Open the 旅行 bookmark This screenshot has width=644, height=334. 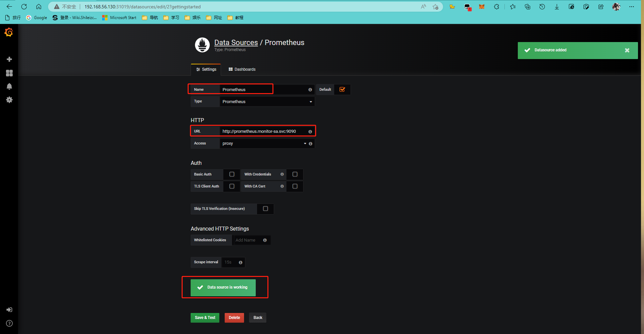point(13,18)
